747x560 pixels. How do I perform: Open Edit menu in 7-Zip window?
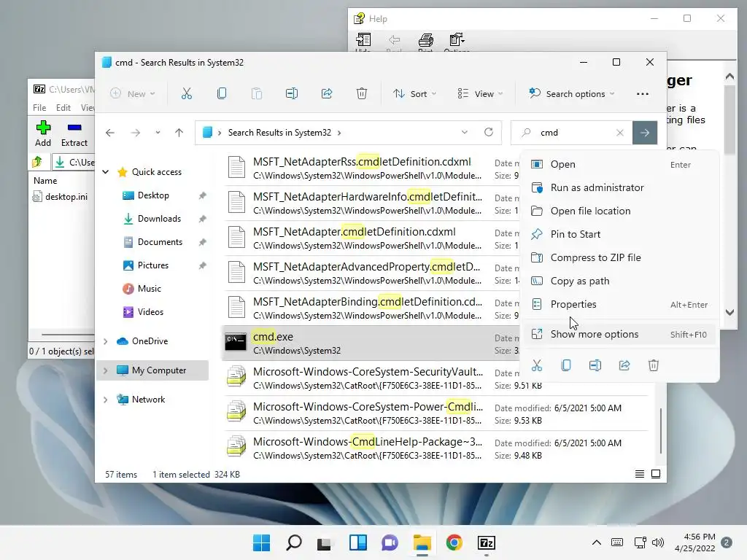tap(63, 108)
